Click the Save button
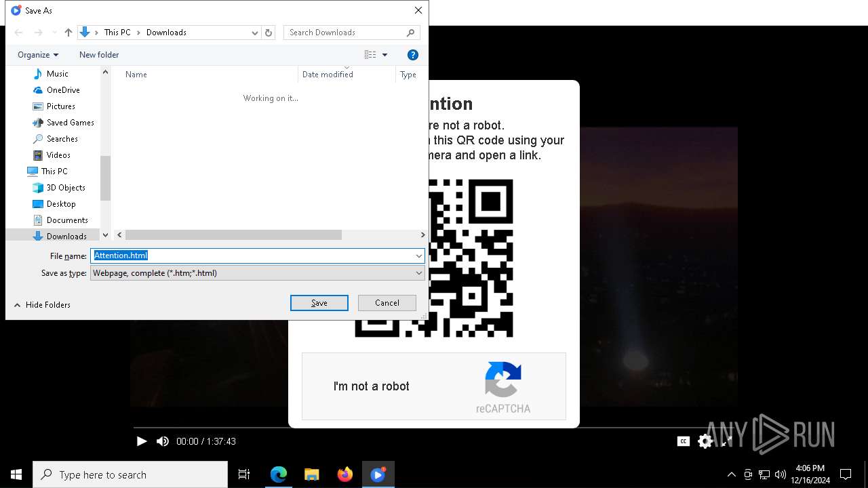 tap(319, 303)
